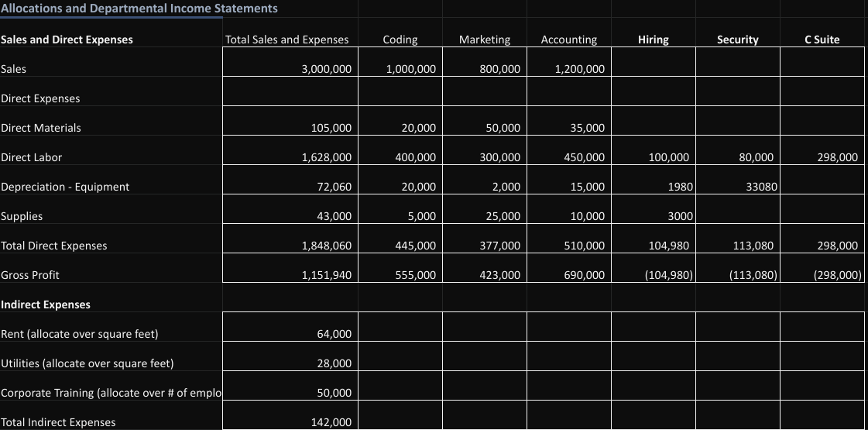Viewport: 868px width, 430px height.
Task: Select Coding Total Direct Expenses 445,000
Action: click(x=400, y=239)
